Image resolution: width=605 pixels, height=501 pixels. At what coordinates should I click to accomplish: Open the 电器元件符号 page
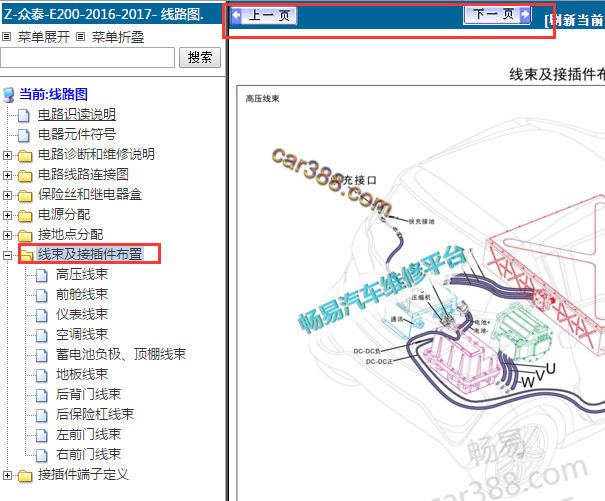point(77,134)
